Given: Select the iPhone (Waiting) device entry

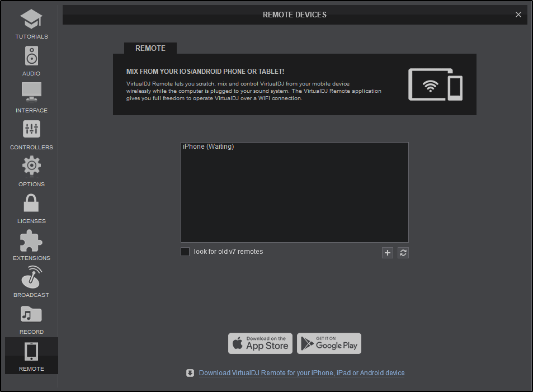Looking at the screenshot, I should click(x=208, y=147).
